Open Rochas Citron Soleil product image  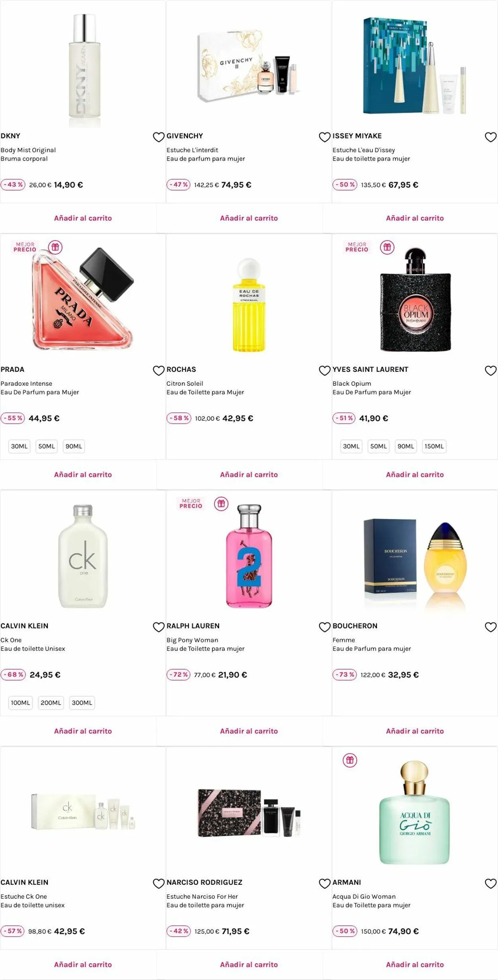click(249, 305)
